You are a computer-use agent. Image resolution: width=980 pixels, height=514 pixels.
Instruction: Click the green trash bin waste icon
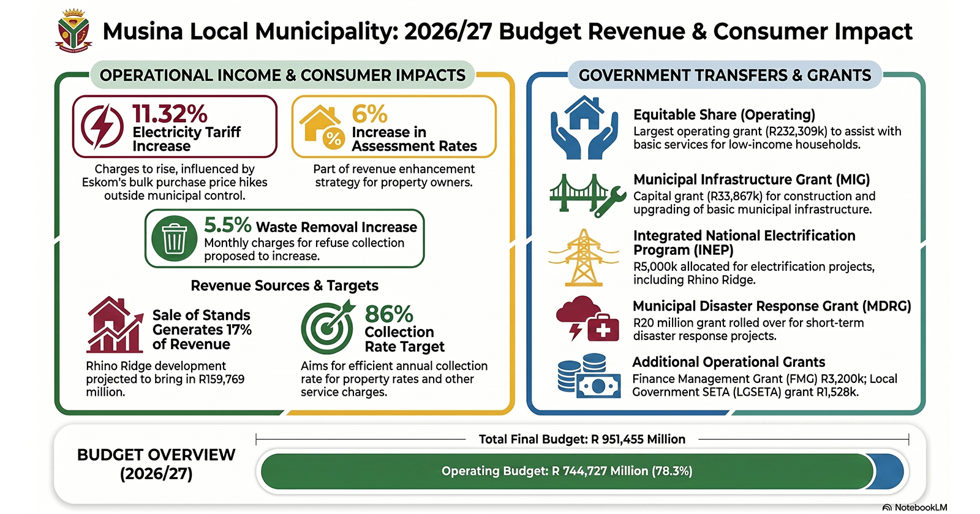point(175,238)
